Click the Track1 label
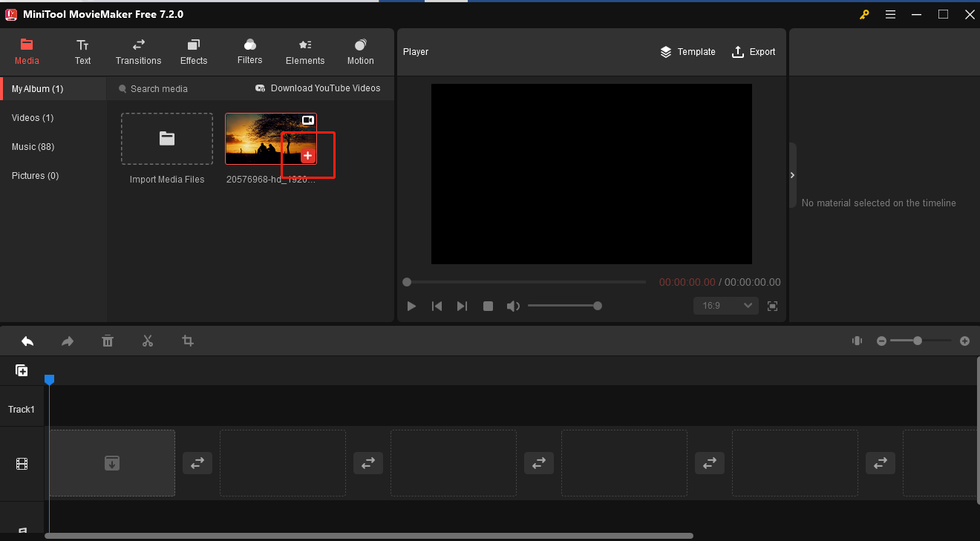The width and height of the screenshot is (980, 541). (22, 410)
